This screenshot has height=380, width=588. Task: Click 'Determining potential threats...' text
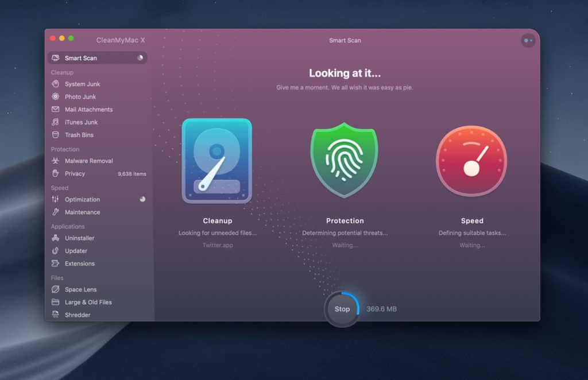click(x=345, y=232)
